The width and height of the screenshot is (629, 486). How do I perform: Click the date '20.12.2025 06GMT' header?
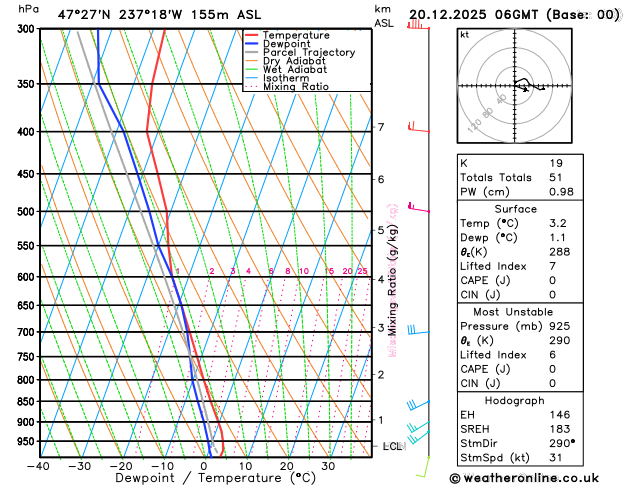point(473,15)
